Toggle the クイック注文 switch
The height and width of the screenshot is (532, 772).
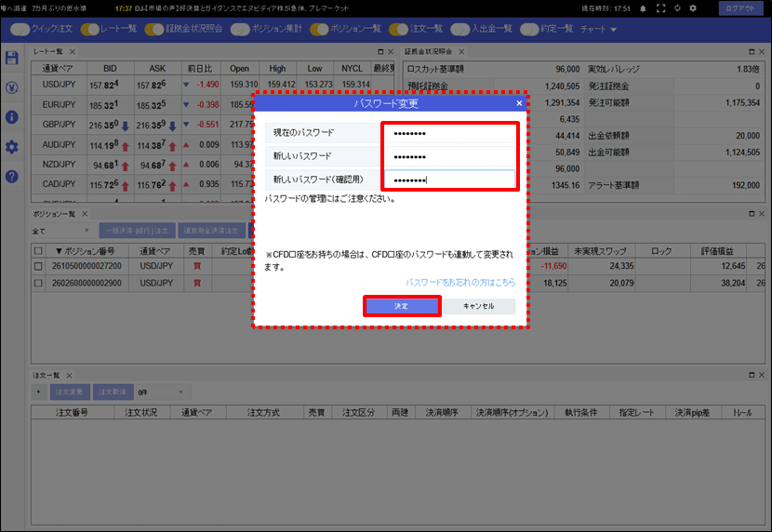click(20, 29)
